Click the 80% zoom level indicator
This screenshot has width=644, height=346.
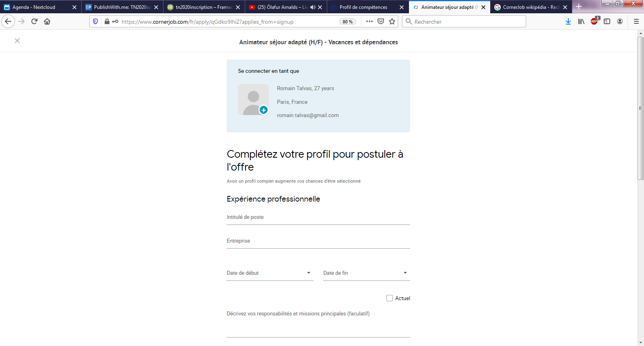tap(347, 22)
